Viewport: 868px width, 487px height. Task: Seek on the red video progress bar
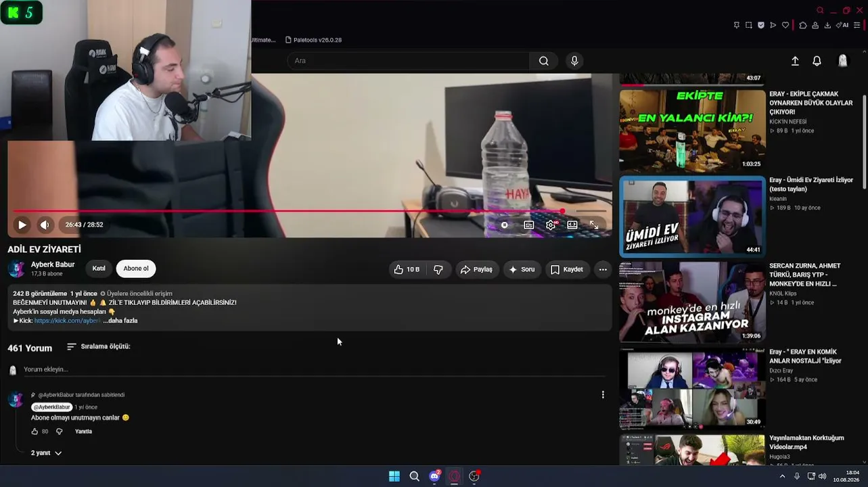pos(309,211)
